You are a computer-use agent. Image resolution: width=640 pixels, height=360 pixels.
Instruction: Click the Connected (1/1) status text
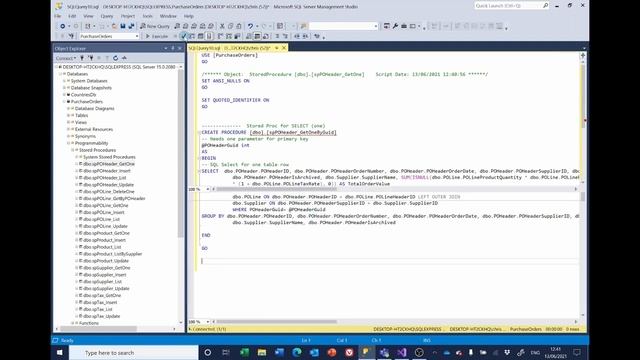click(209, 329)
